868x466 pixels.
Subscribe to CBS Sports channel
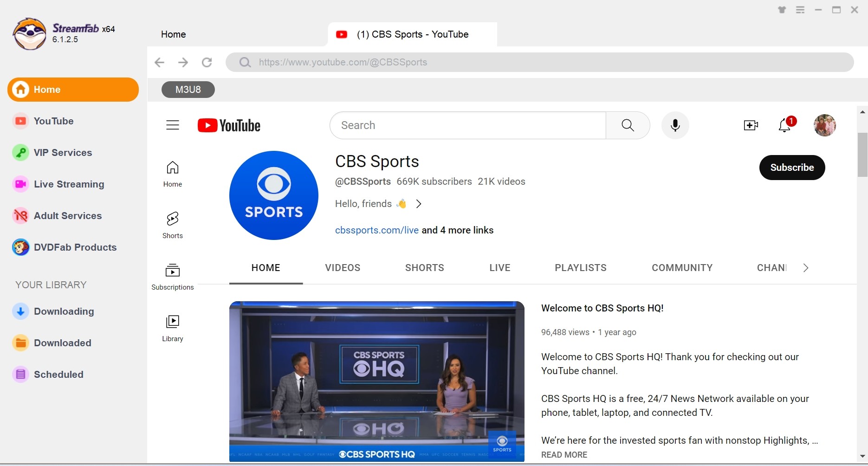pos(792,168)
